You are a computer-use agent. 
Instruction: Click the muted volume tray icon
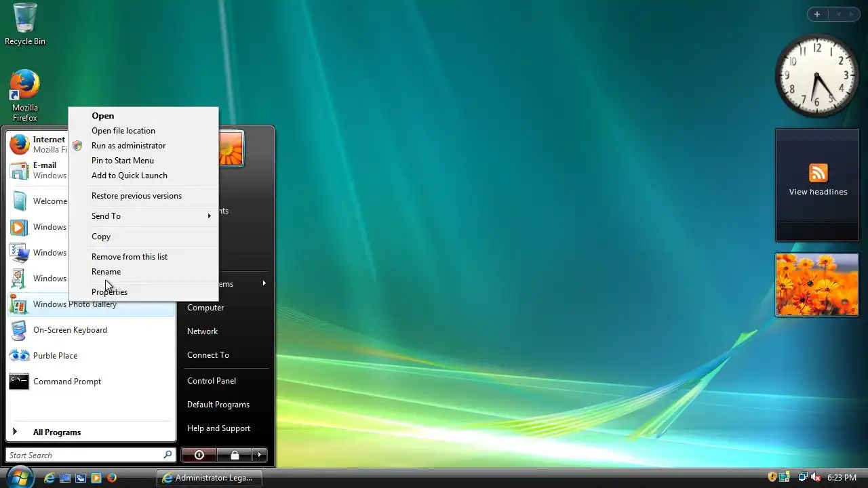click(x=816, y=477)
